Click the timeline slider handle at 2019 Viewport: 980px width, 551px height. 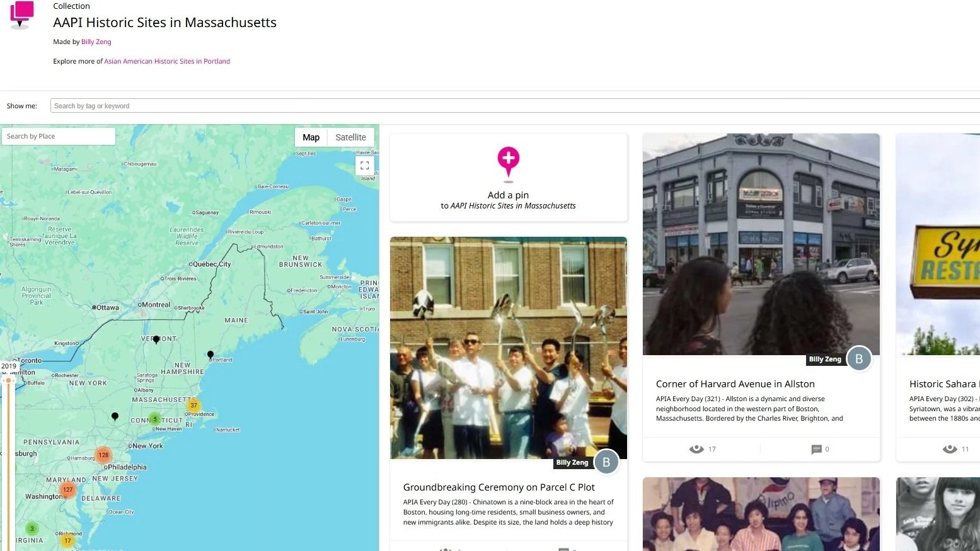tap(8, 380)
